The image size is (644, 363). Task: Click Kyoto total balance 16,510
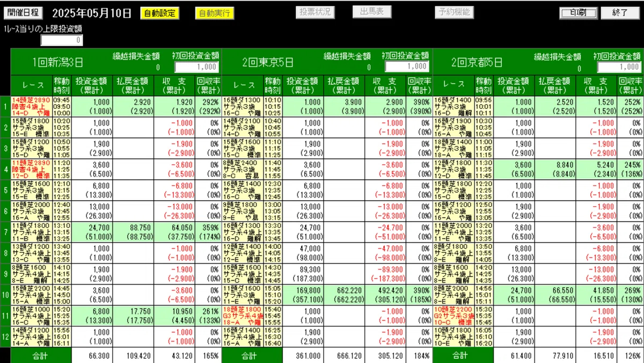[x=604, y=355]
